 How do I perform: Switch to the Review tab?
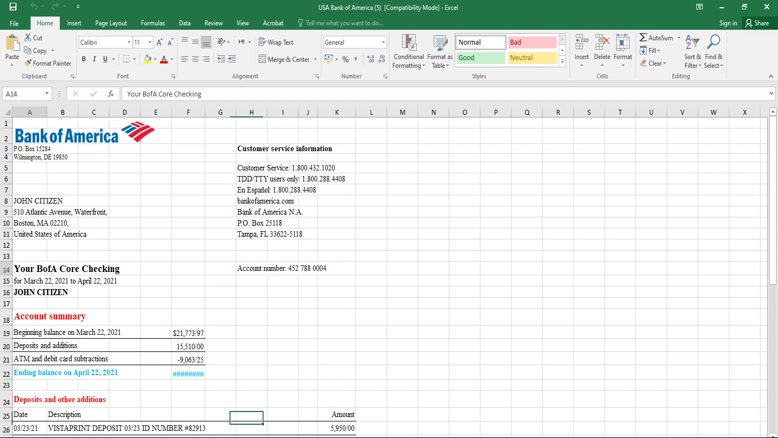(213, 23)
